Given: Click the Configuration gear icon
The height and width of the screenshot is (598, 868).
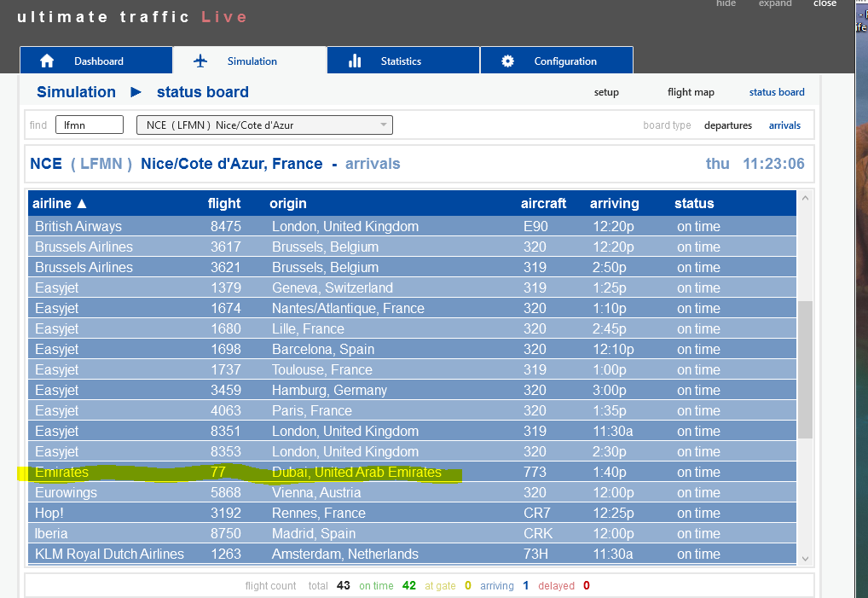Looking at the screenshot, I should coord(507,61).
